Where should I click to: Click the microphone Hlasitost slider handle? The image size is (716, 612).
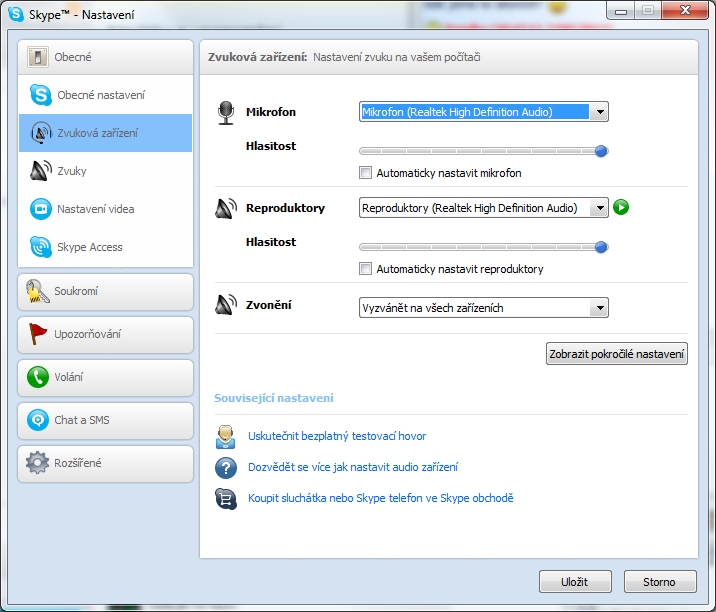[x=601, y=151]
